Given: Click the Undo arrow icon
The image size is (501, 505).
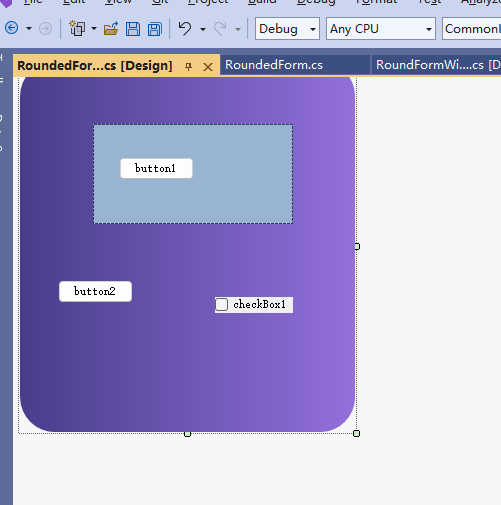Looking at the screenshot, I should tap(185, 28).
